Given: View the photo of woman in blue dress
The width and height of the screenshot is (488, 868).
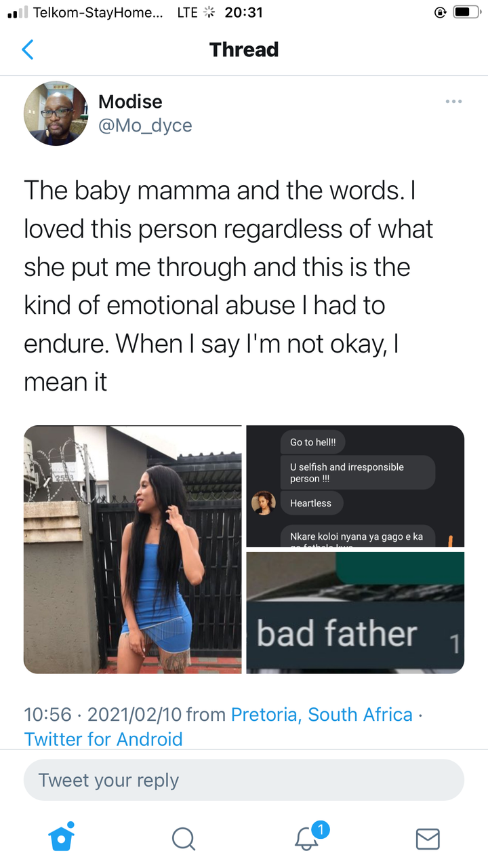Looking at the screenshot, I should [133, 549].
